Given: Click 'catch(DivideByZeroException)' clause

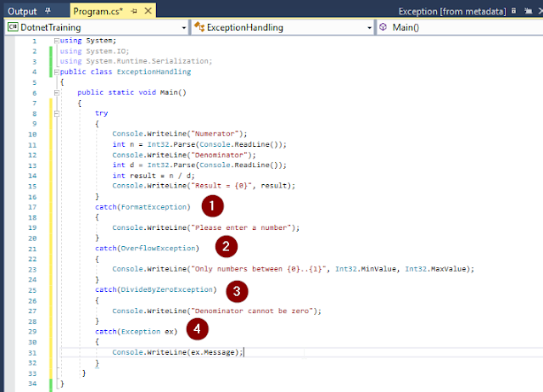Looking at the screenshot, I should tap(156, 289).
